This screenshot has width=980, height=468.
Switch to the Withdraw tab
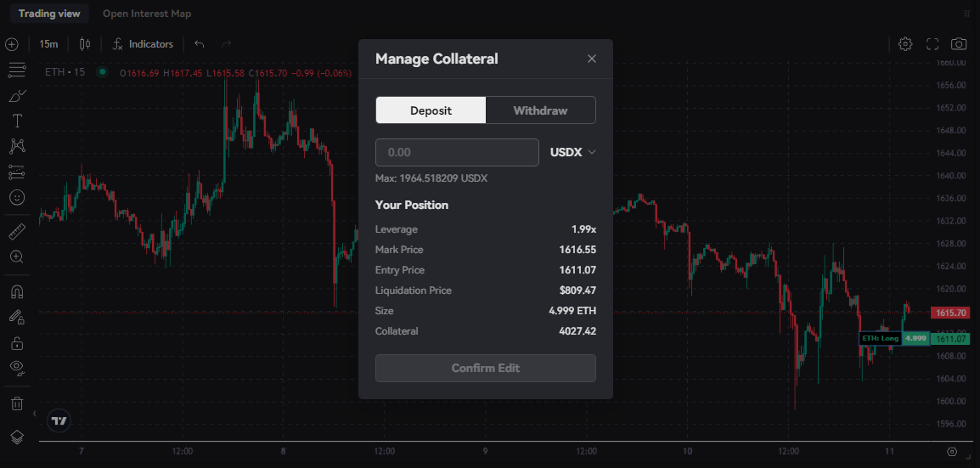click(x=541, y=110)
